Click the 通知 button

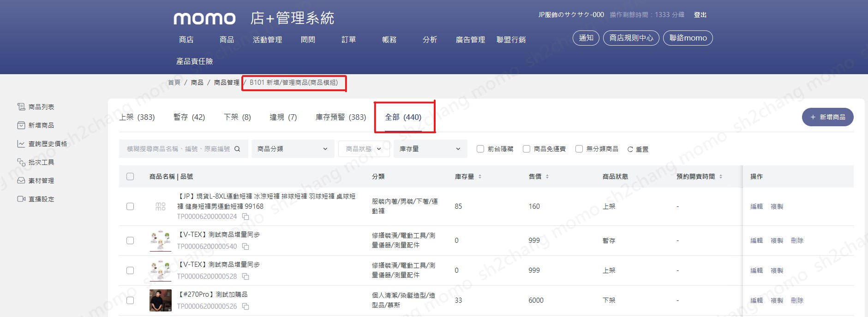click(x=586, y=38)
